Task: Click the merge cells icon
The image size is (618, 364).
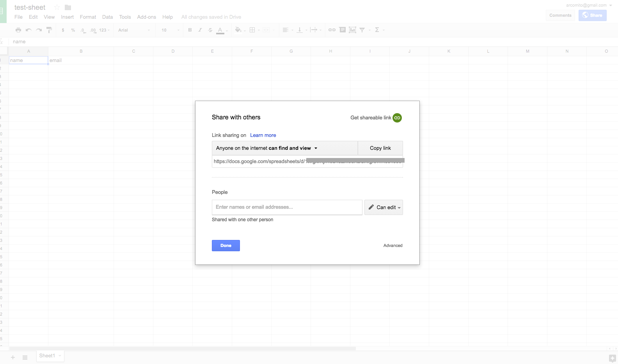Action: pyautogui.click(x=266, y=30)
